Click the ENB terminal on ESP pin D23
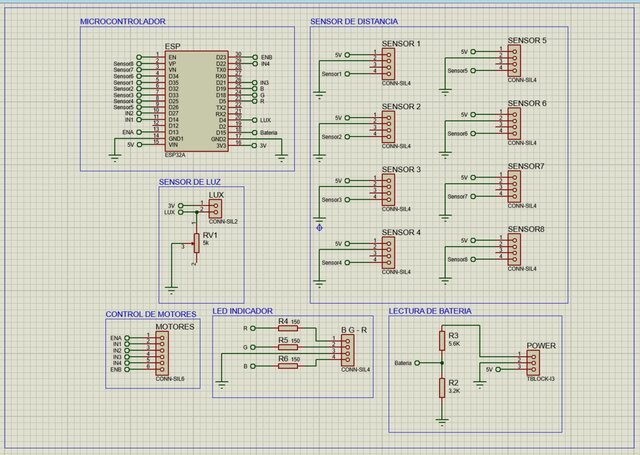This screenshot has height=455, width=640. point(255,58)
